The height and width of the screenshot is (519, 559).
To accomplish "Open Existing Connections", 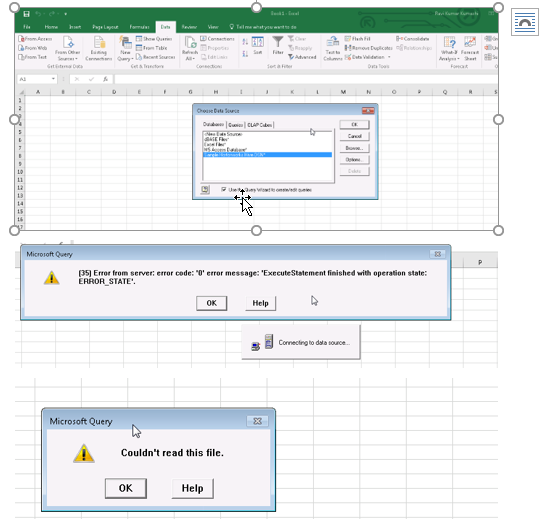I will coord(99,48).
